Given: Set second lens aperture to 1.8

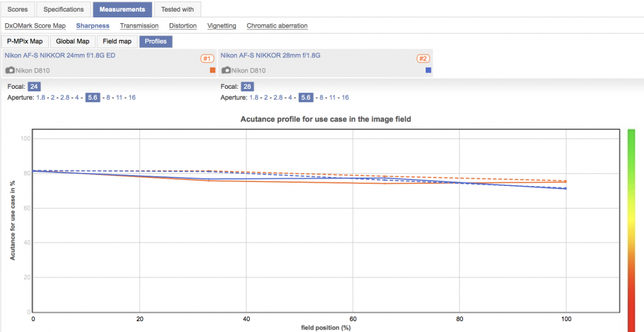Looking at the screenshot, I should click(x=254, y=98).
